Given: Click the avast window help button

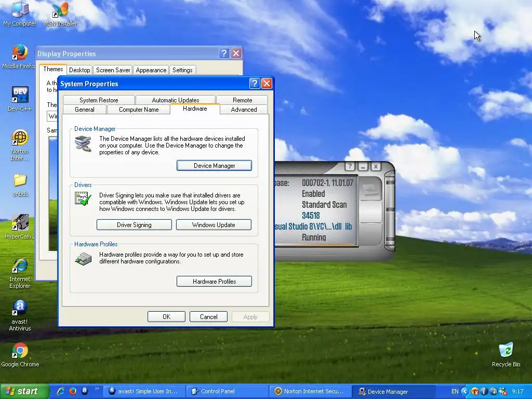Looking at the screenshot, I should (x=350, y=166).
